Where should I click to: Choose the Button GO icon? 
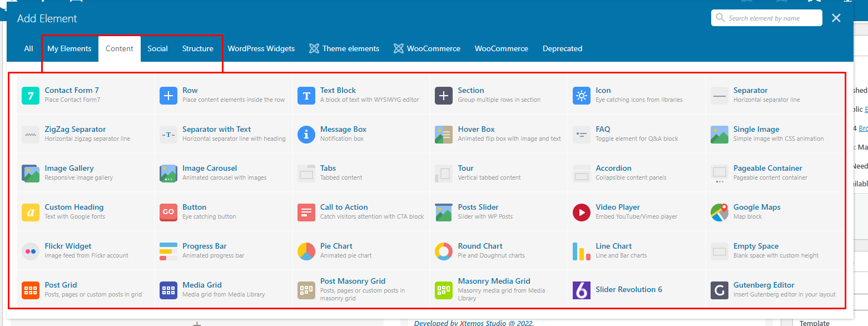pos(168,213)
